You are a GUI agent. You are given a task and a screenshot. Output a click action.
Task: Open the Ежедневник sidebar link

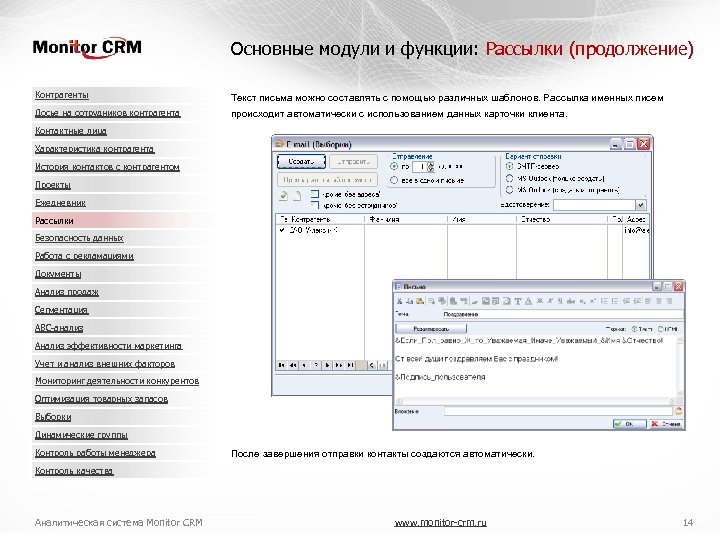[x=60, y=202]
